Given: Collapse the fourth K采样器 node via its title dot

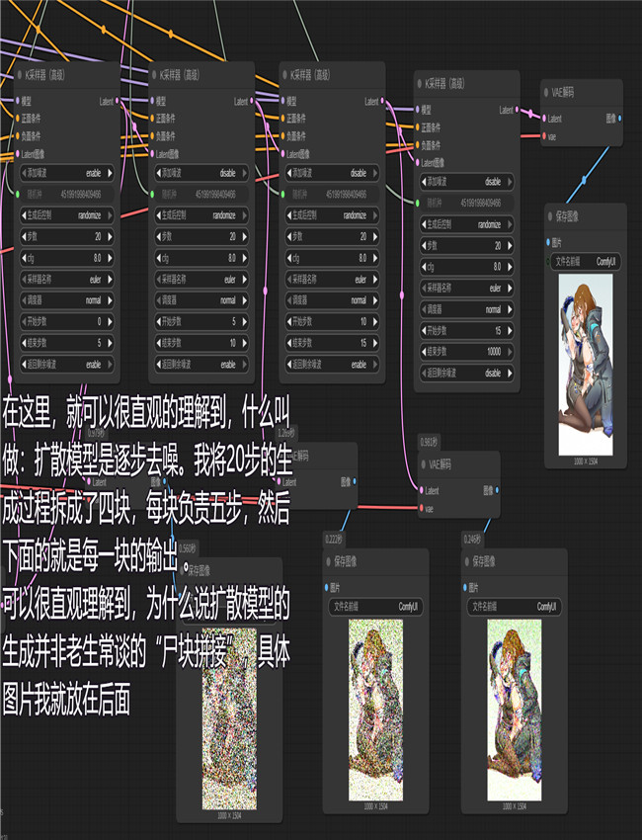Looking at the screenshot, I should (418, 85).
